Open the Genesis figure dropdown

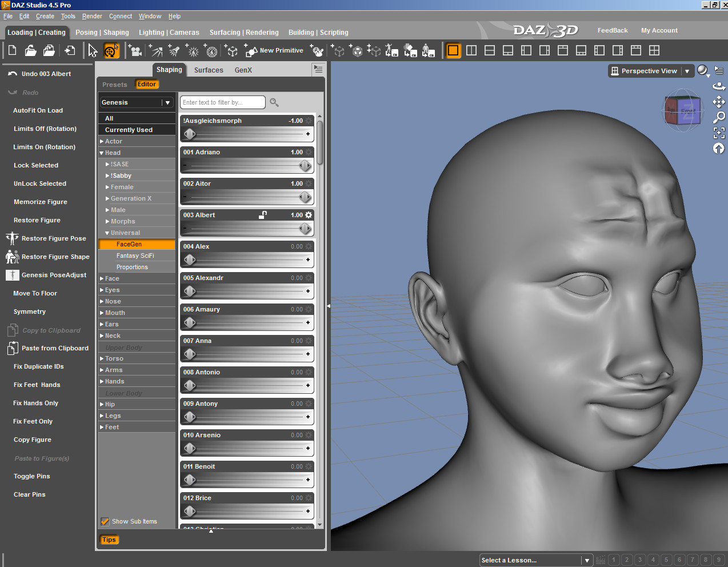click(x=137, y=102)
